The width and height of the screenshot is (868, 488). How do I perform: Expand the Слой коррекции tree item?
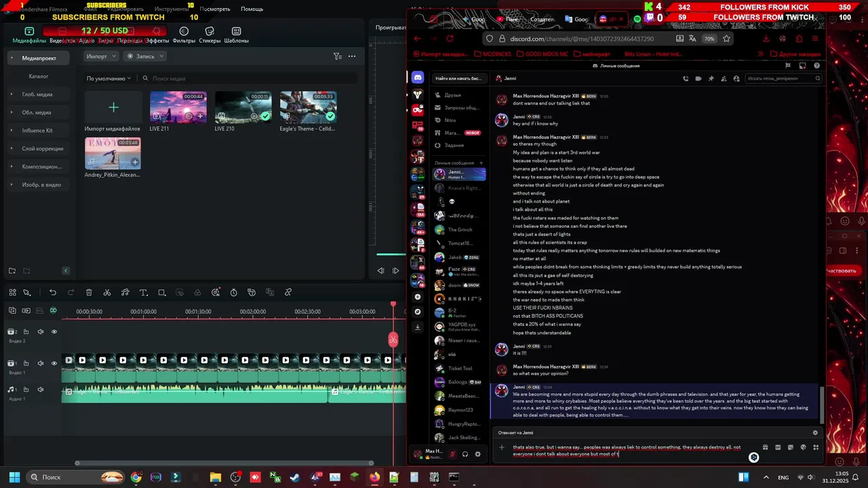(x=12, y=148)
